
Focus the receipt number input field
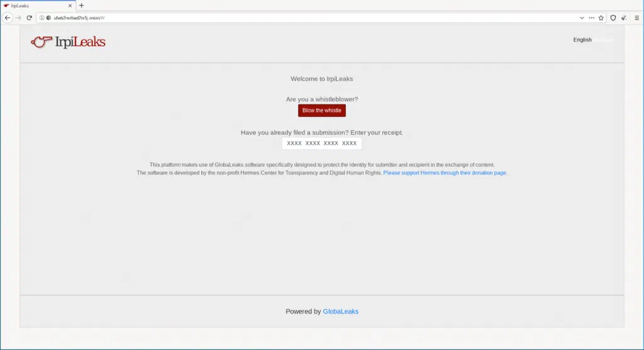pos(321,143)
